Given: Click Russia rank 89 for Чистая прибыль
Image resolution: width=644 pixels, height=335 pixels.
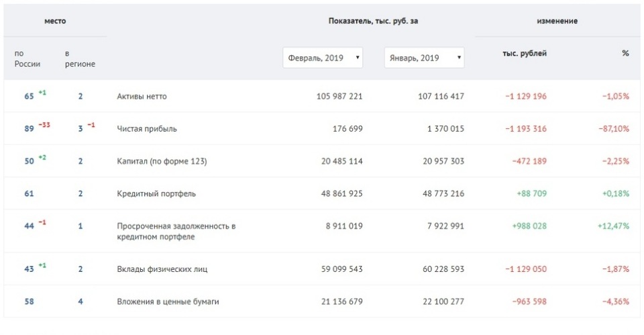Looking at the screenshot, I should (29, 129).
